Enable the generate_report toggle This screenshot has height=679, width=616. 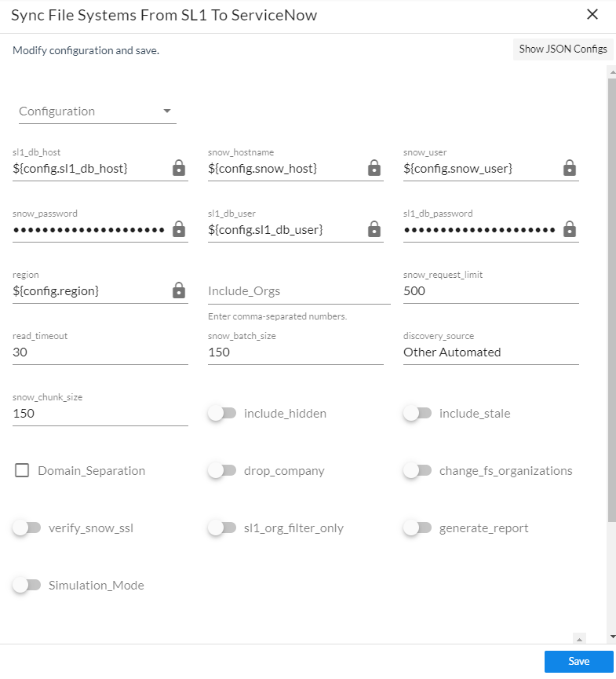coord(417,528)
